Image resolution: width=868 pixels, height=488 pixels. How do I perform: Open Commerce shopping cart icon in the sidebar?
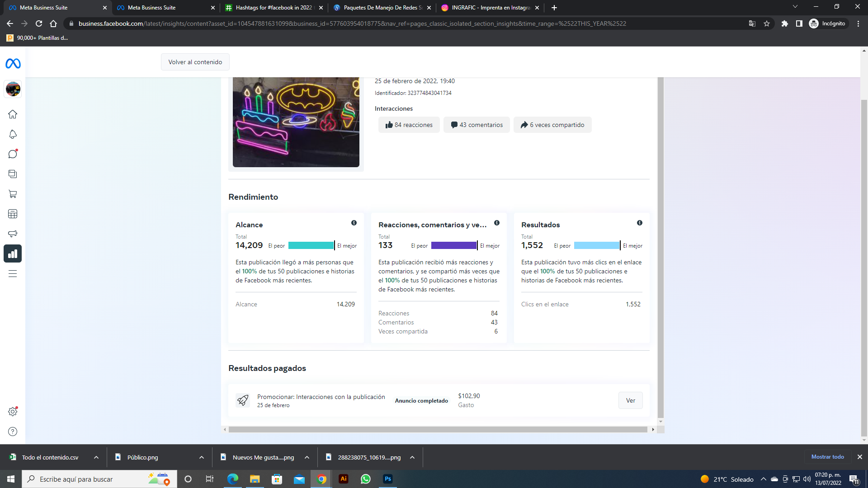[13, 194]
